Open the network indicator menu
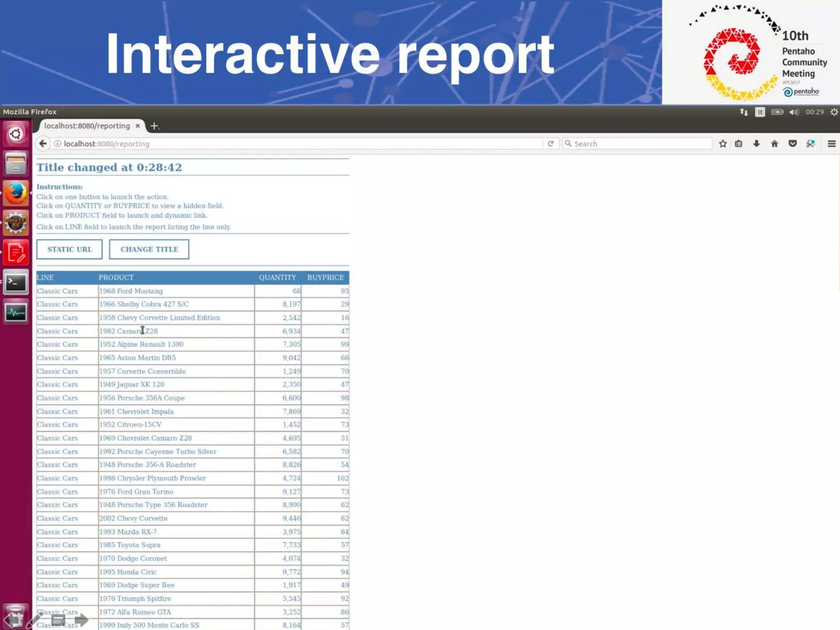This screenshot has height=630, width=840. tap(744, 112)
